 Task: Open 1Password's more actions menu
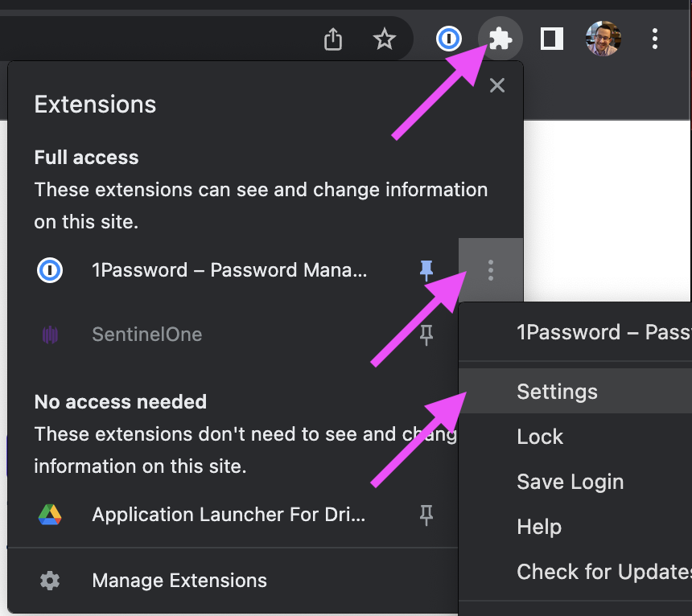pos(491,271)
